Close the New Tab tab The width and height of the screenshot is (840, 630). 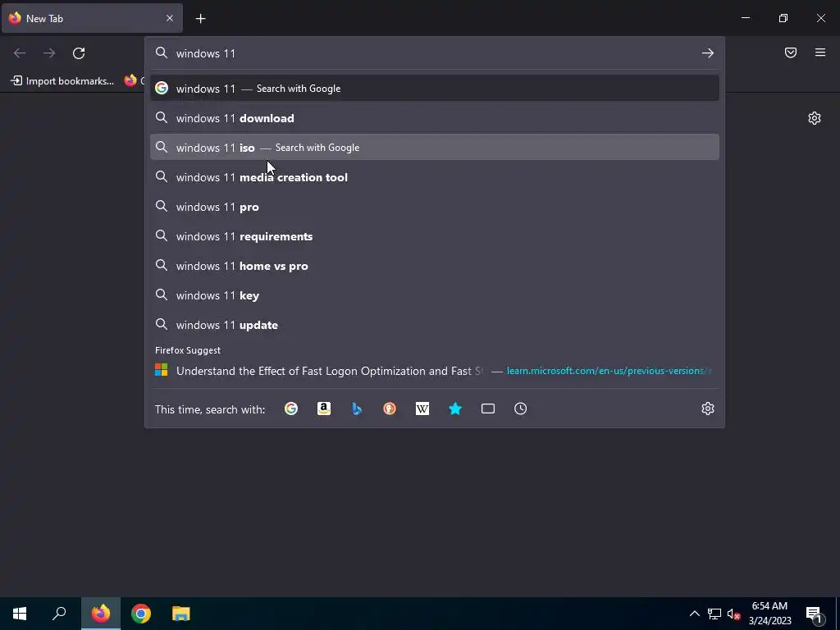(169, 18)
